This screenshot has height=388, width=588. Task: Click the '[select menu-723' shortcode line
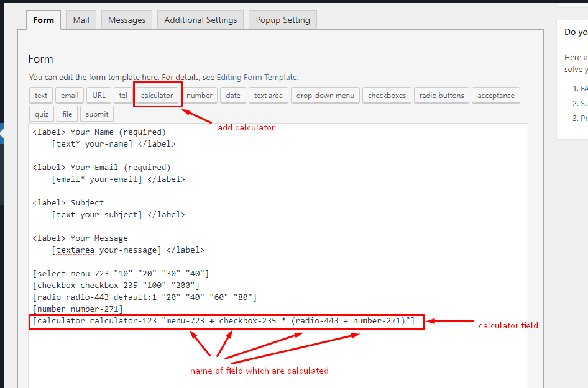pyautogui.click(x=121, y=274)
